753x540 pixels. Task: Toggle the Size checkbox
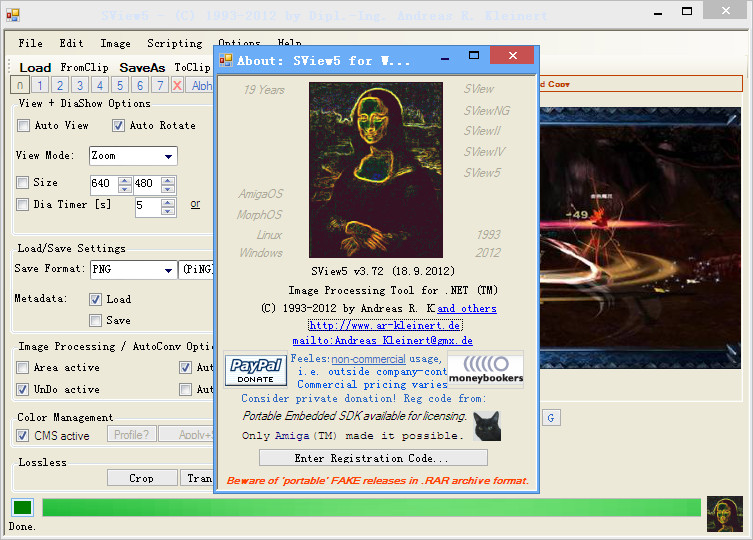click(23, 183)
